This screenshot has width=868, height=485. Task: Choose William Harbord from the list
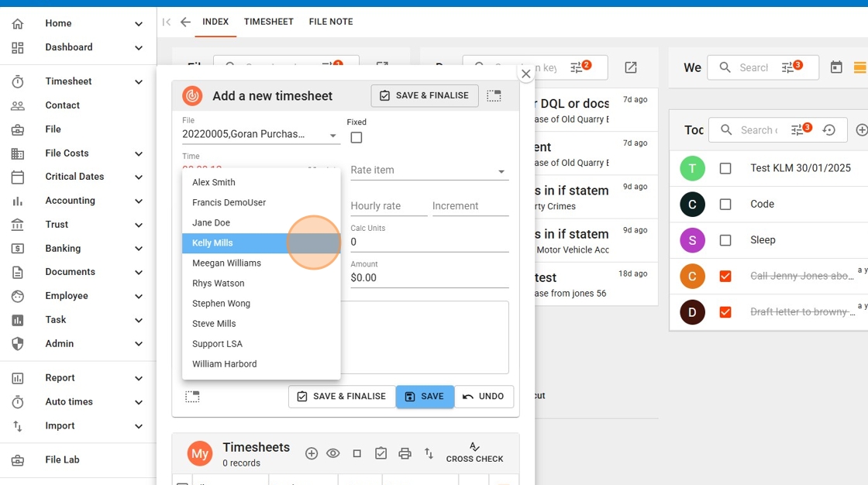[261, 364]
